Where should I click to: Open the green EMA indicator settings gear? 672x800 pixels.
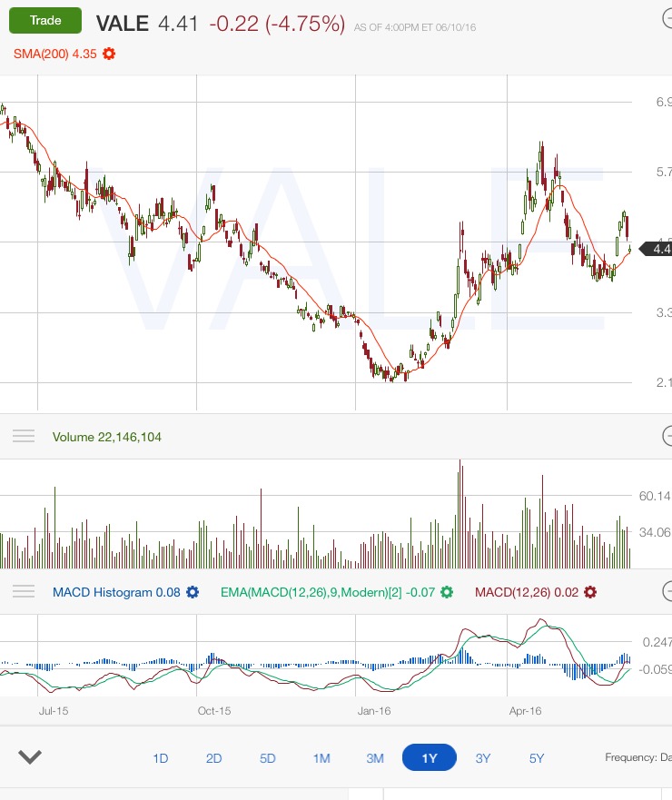tap(446, 592)
